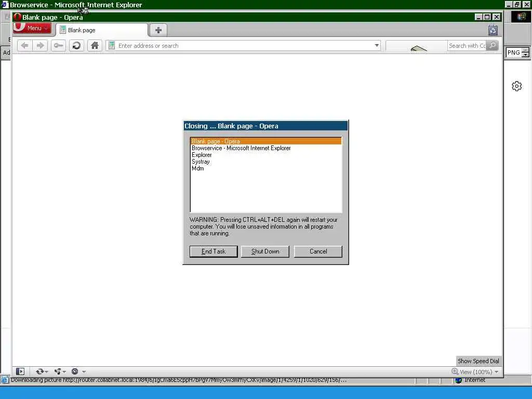Screen dimensions: 532x399
Task: Click Opera's back navigation arrow
Action: click(x=24, y=46)
